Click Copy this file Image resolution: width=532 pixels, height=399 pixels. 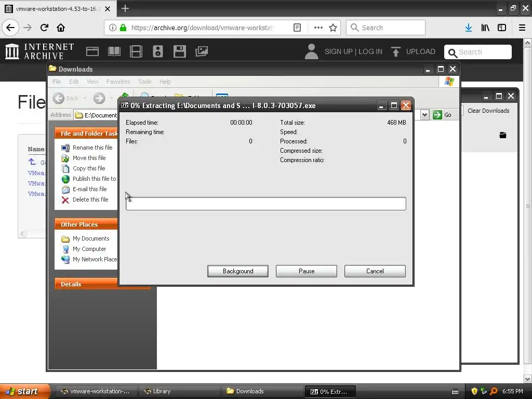[x=89, y=168]
